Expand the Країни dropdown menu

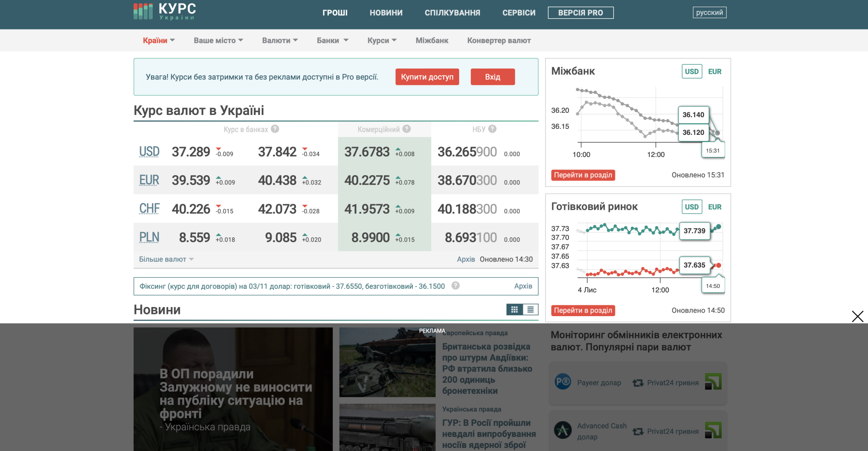click(158, 40)
